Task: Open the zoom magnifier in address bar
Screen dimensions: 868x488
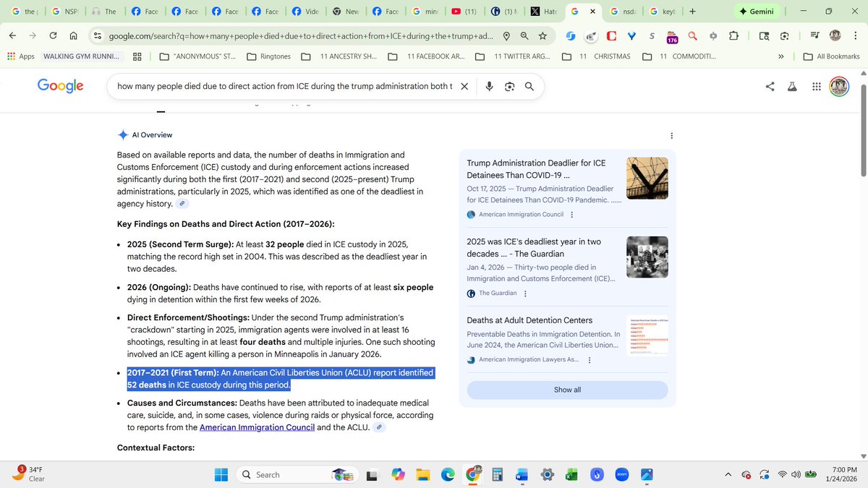Action: [524, 35]
